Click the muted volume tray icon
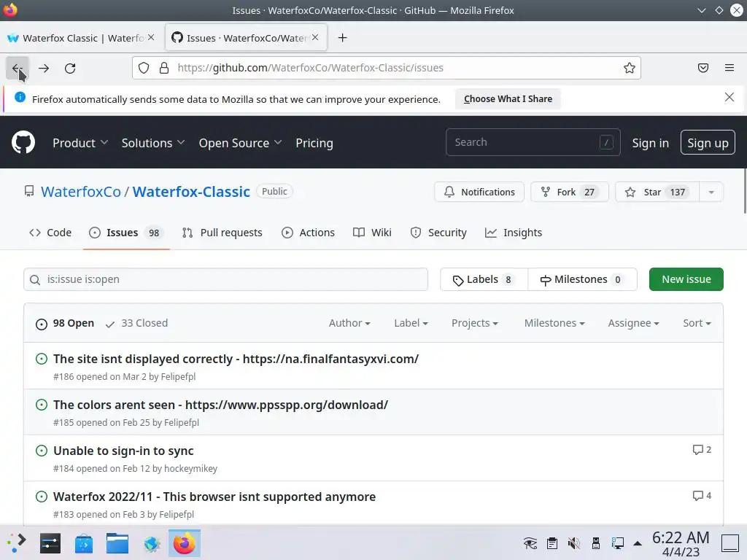Viewport: 747px width, 560px height. [574, 542]
